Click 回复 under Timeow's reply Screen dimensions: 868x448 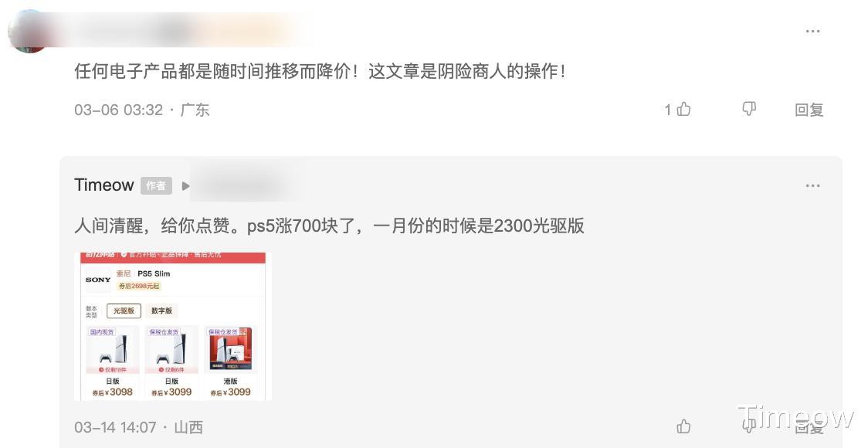pyautogui.click(x=809, y=426)
